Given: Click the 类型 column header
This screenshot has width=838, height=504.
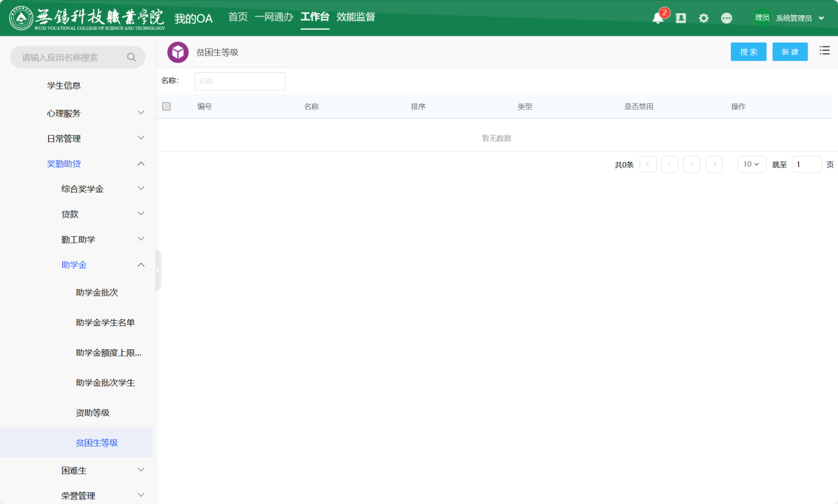Looking at the screenshot, I should pos(525,106).
